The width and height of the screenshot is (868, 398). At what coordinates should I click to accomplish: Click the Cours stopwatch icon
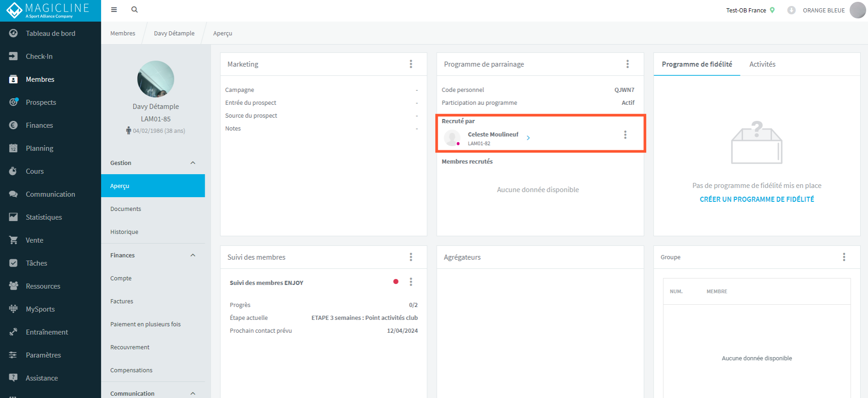[x=13, y=171]
